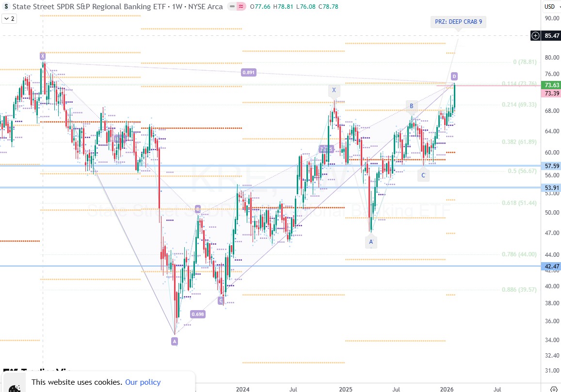Select the PRZ: DEEP CRAB 9 label
The width and height of the screenshot is (561, 392).
[458, 22]
